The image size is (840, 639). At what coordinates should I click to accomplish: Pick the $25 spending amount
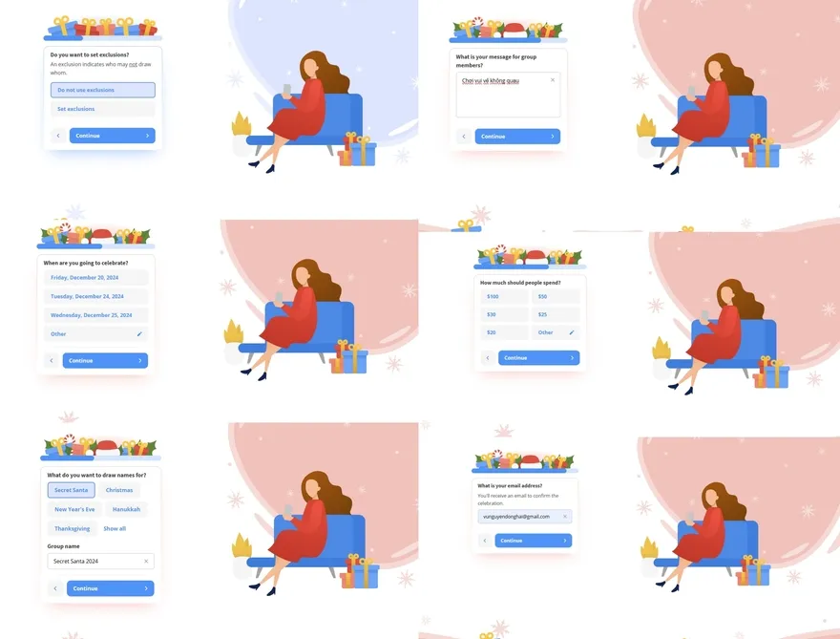click(x=556, y=314)
